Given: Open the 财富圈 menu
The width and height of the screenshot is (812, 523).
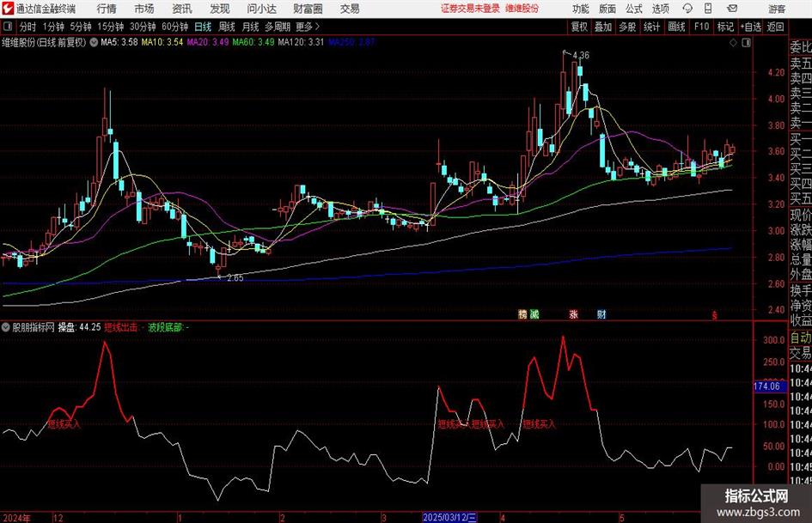Looking at the screenshot, I should pyautogui.click(x=308, y=9).
